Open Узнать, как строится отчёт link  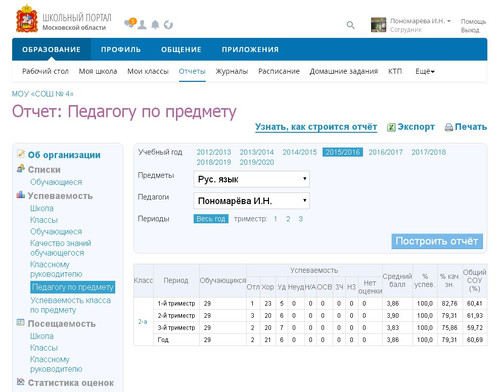[x=316, y=127]
